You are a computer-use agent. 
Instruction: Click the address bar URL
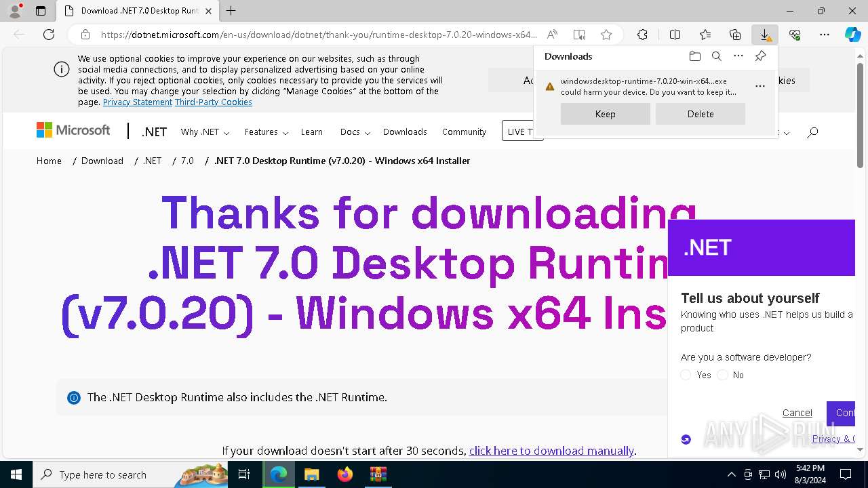319,35
